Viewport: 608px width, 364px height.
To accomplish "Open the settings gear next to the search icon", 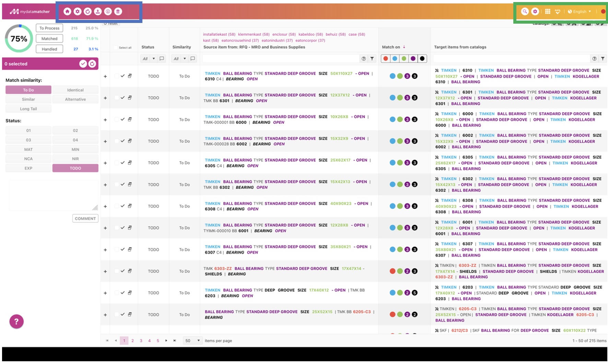I will [x=535, y=12].
